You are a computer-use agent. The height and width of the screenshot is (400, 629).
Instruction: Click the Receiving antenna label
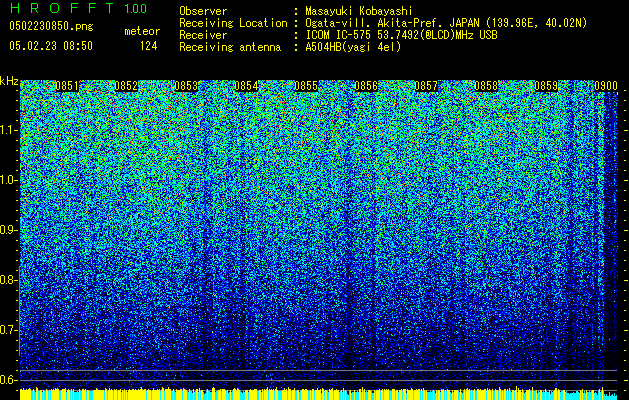point(230,47)
